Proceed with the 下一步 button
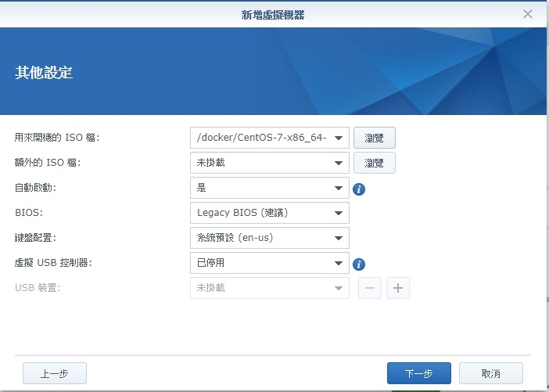549x392 pixels. pyautogui.click(x=419, y=373)
